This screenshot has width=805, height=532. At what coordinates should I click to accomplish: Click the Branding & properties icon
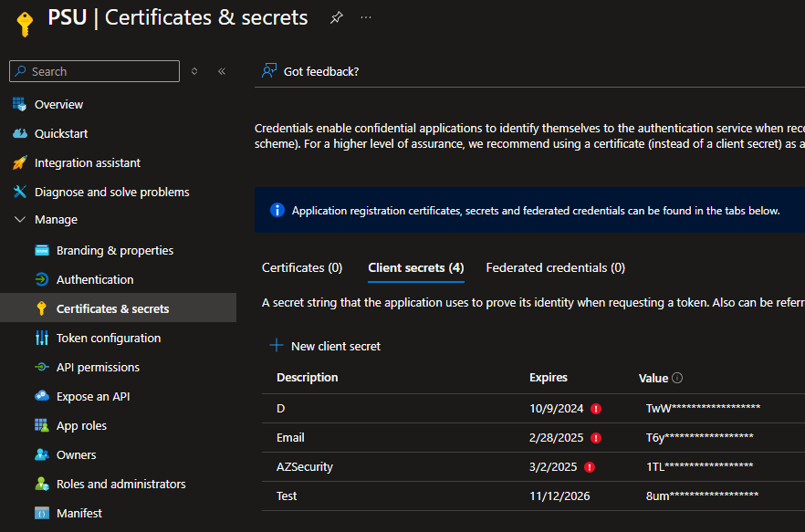coord(42,251)
